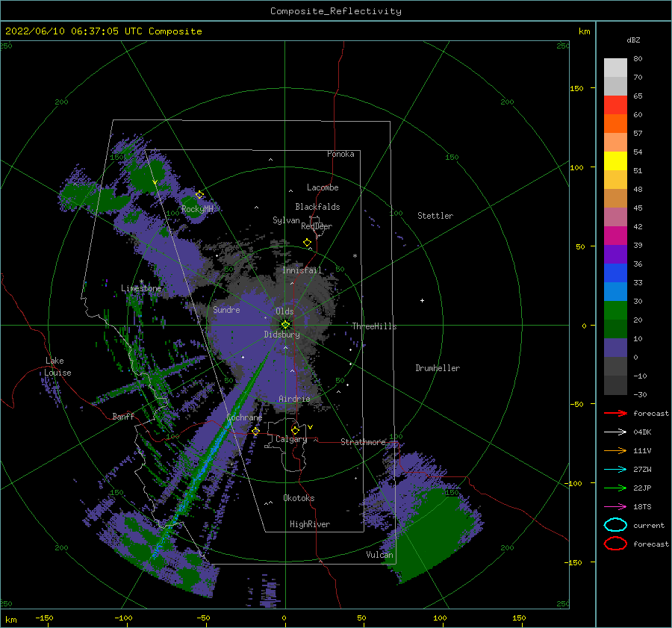Screen dimensions: 672x628
Task: Click the cyan current ellipse symbol
Action: [x=615, y=525]
